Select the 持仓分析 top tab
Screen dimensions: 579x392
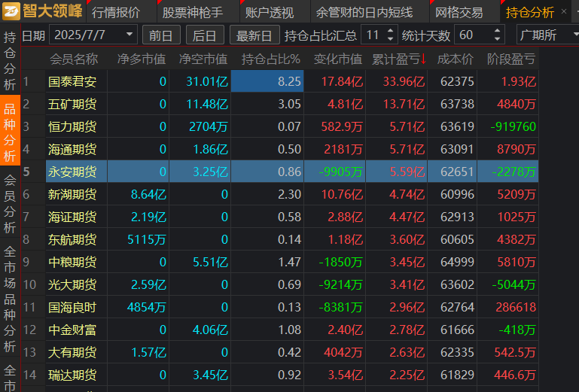(530, 13)
